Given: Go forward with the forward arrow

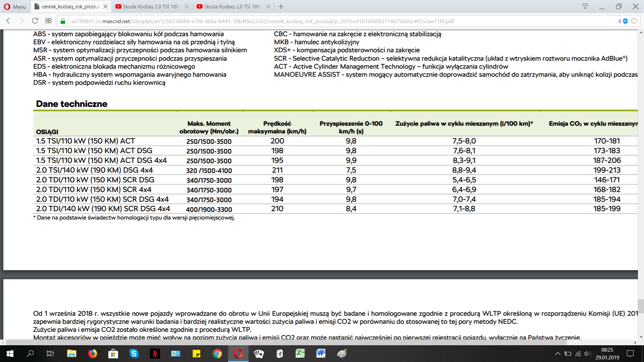Looking at the screenshot, I should [x=22, y=21].
